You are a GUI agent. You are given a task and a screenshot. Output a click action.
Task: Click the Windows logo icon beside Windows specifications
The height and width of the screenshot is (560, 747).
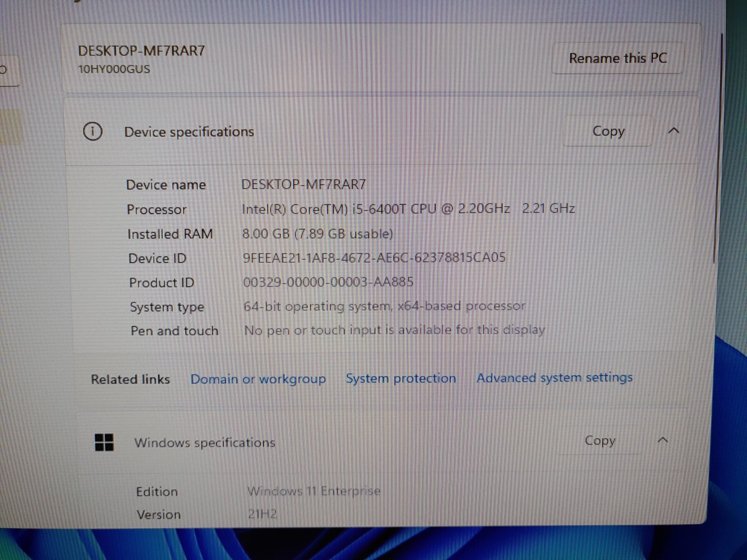click(104, 442)
